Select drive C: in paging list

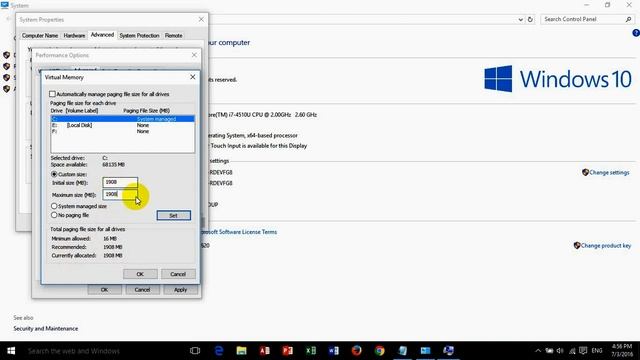(122, 119)
